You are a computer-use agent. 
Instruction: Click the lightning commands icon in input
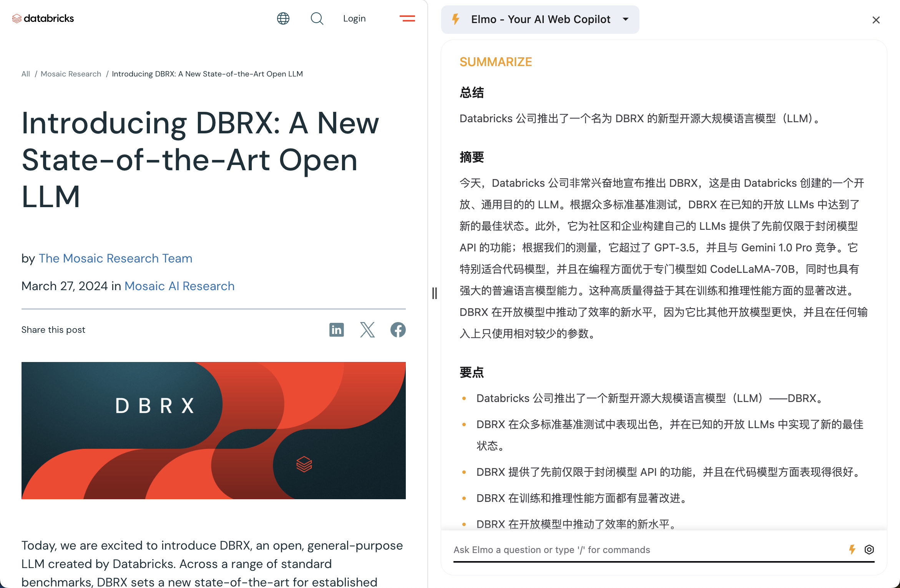pos(852,550)
